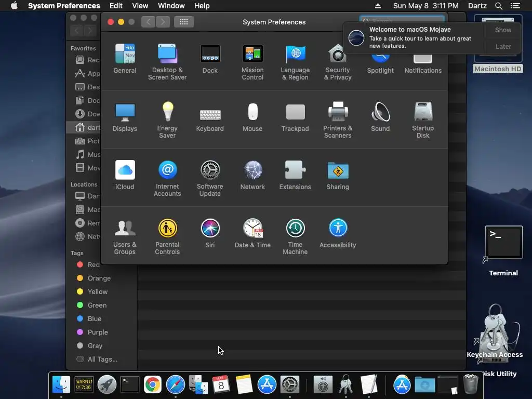Open Parental Controls preferences

pos(167,237)
